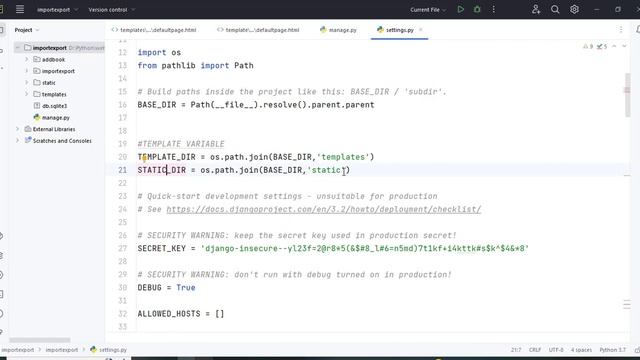This screenshot has width=640, height=360.
Task: Expand the templates folder arrow
Action: (x=27, y=94)
